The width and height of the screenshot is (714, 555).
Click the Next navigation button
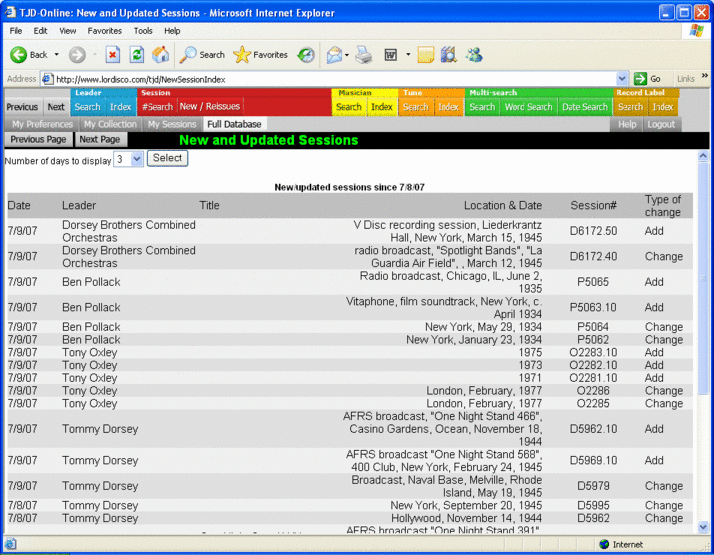[56, 107]
